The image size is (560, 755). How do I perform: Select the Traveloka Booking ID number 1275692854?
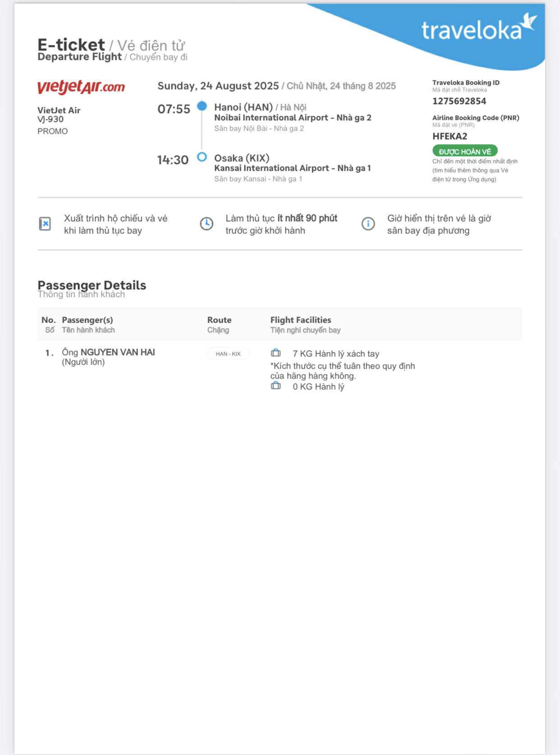pos(459,101)
